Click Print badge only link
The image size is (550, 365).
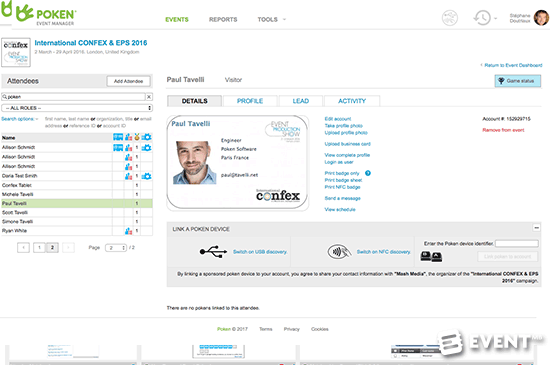[x=342, y=173]
